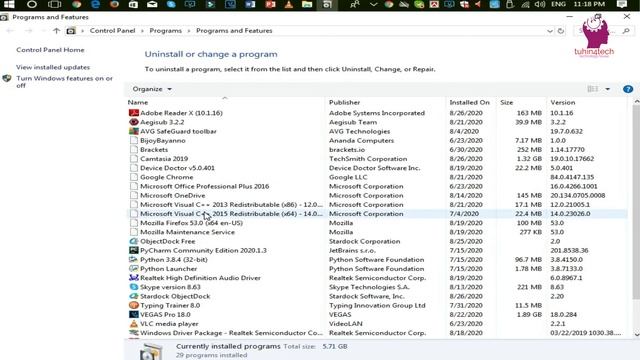The height and width of the screenshot is (360, 640).
Task: Click the VEGAS Pro 18.0 icon
Action: (x=133, y=314)
